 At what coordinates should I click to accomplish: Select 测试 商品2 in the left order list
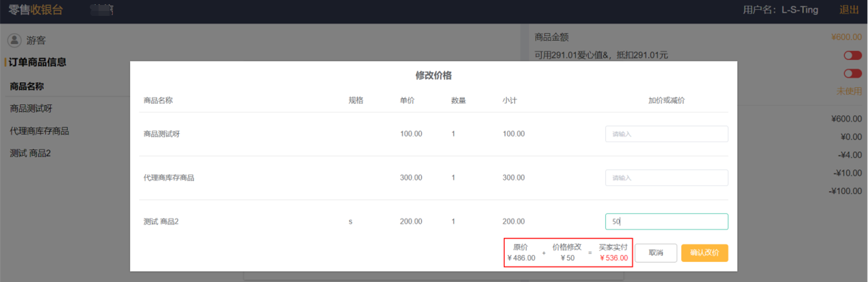point(30,153)
